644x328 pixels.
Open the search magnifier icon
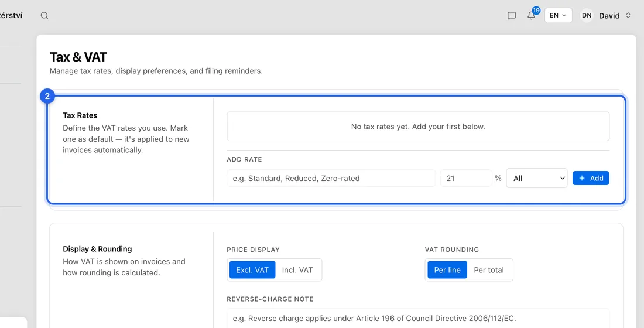pyautogui.click(x=44, y=16)
